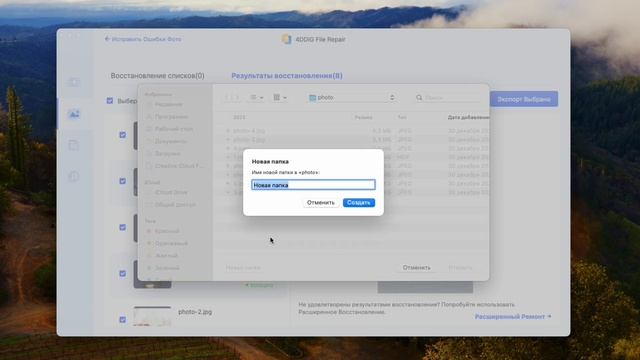This screenshot has width=640, height=360.
Task: Select Недавние in the file browser sidebar
Action: [x=169, y=104]
